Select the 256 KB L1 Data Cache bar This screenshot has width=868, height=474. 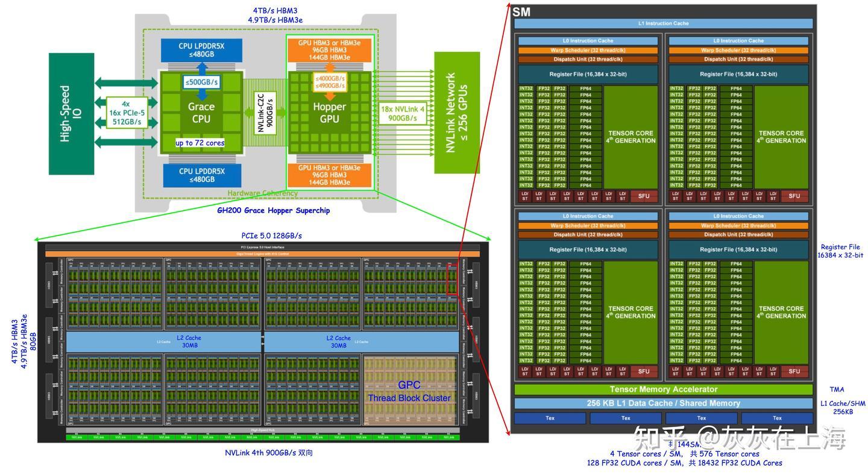[663, 404]
